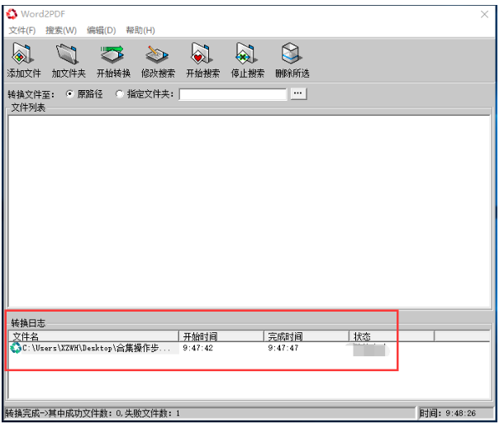Open the 修改搜索 (modify search) tool
This screenshot has width=504, height=424.
[x=158, y=60]
